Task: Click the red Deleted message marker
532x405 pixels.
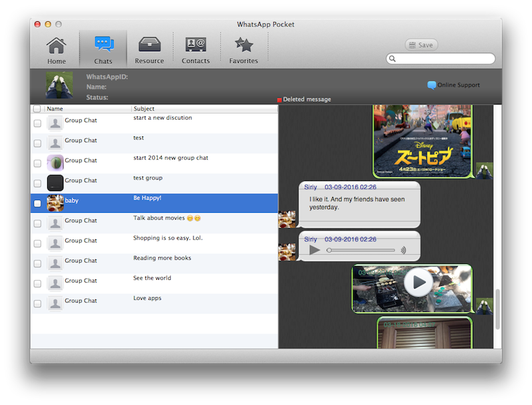Action: coord(279,100)
